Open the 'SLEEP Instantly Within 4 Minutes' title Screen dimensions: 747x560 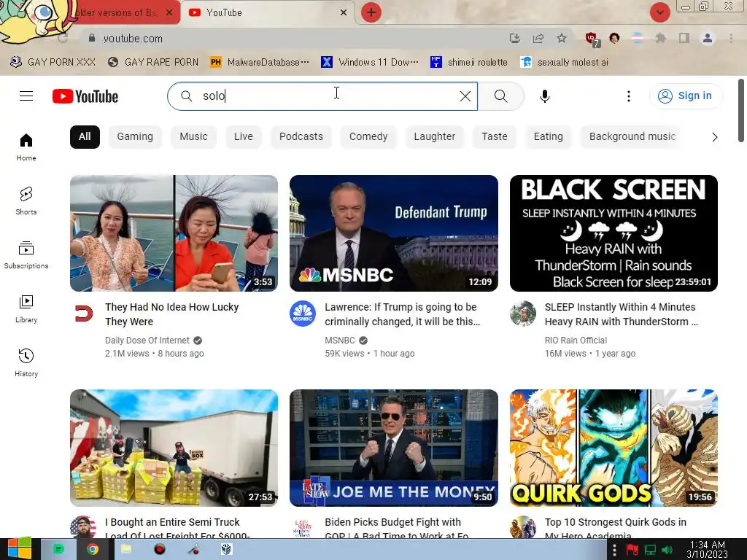pyautogui.click(x=622, y=314)
